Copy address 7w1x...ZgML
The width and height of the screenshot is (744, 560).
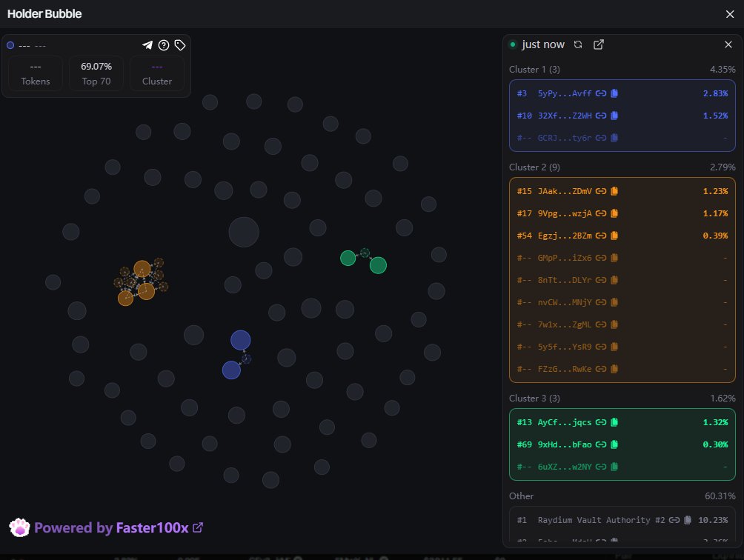tap(614, 324)
